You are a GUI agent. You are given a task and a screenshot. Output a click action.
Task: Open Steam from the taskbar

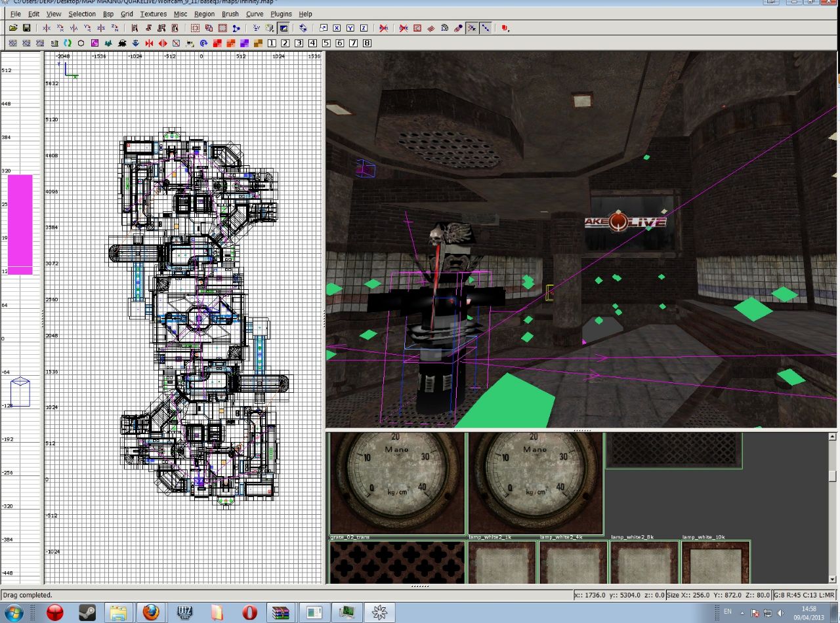tap(87, 613)
